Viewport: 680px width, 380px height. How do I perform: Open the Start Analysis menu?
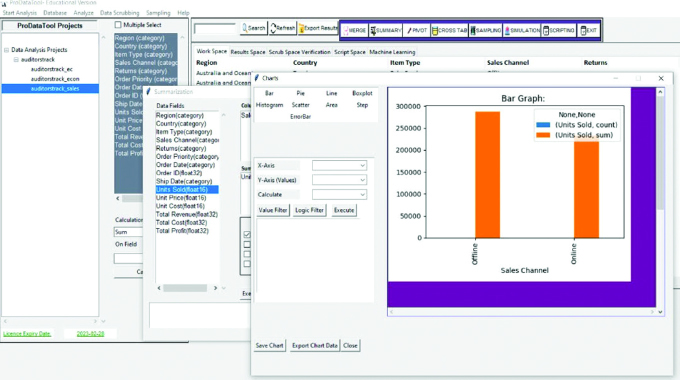(x=20, y=13)
